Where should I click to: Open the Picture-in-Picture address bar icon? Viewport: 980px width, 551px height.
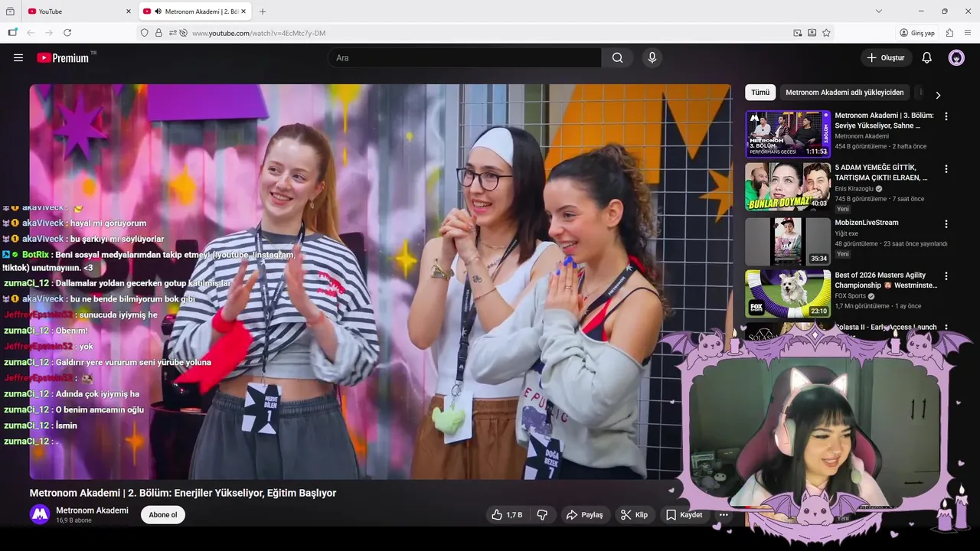click(798, 33)
